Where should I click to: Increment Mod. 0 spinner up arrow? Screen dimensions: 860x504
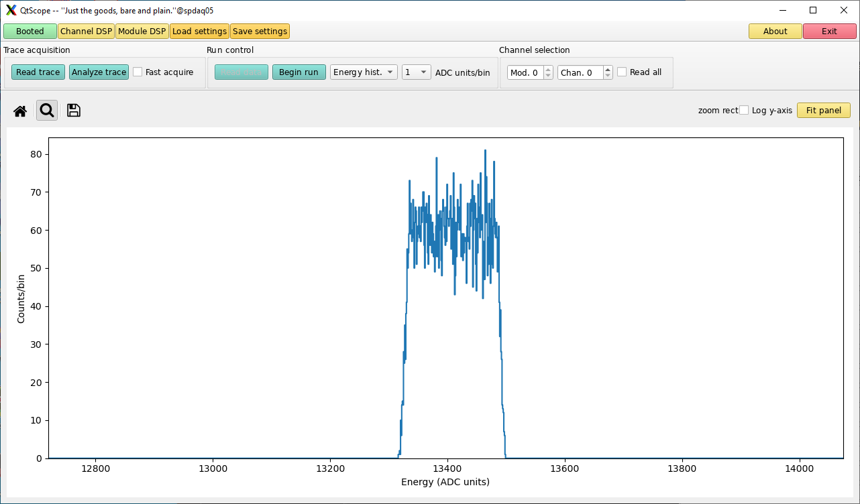coord(548,68)
